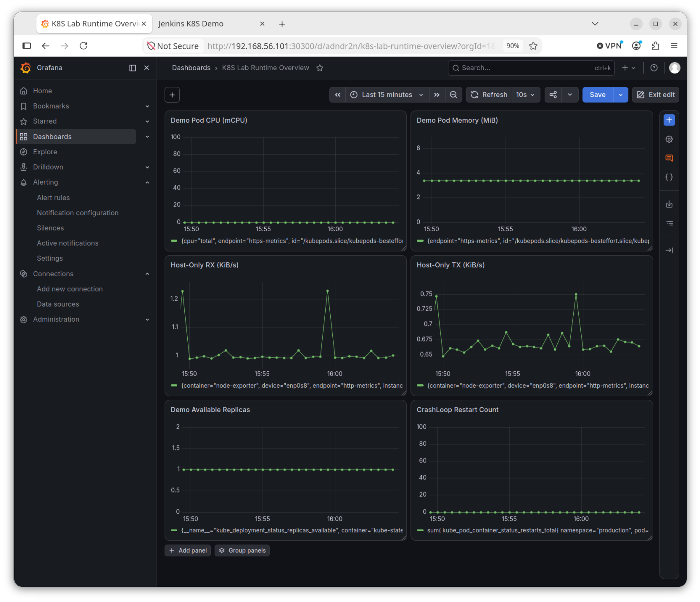Click the Search input field
The height and width of the screenshot is (602, 700).
pos(531,68)
